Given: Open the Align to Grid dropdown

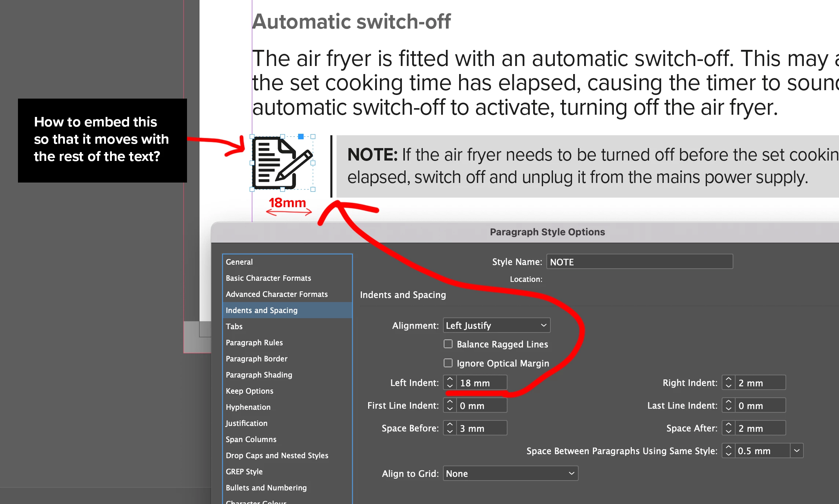Looking at the screenshot, I should click(510, 474).
